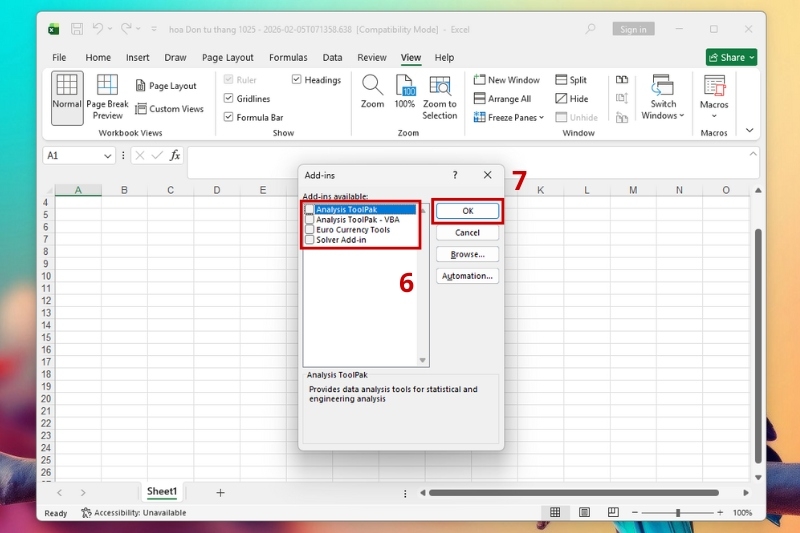Click the Sign in button
The image size is (800, 533).
[x=633, y=29]
